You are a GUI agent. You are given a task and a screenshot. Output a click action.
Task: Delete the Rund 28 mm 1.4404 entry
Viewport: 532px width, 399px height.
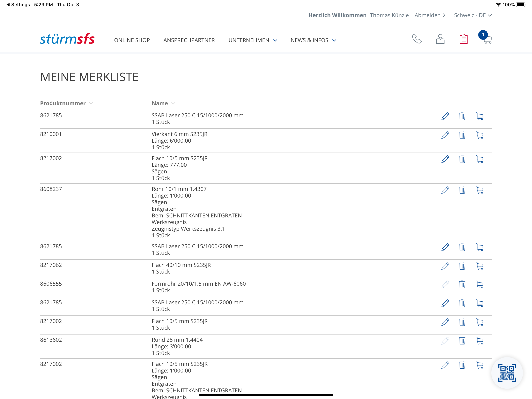[x=462, y=341]
